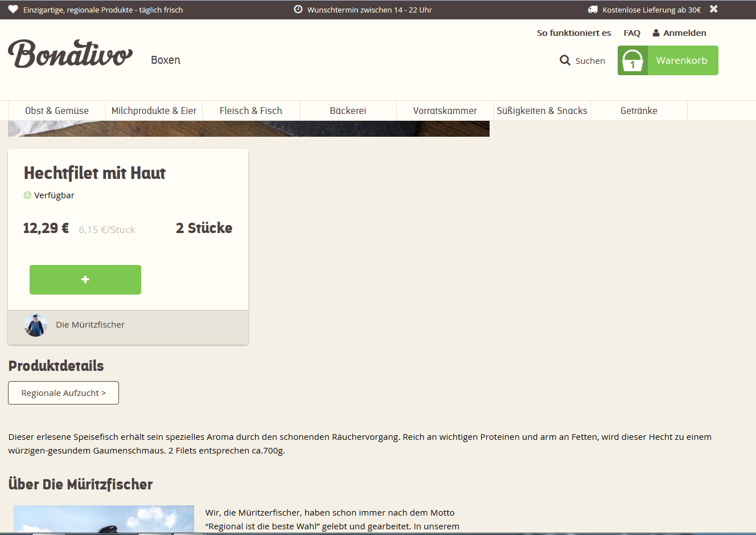Add Hechtfilet to cart with plus button

(x=85, y=280)
